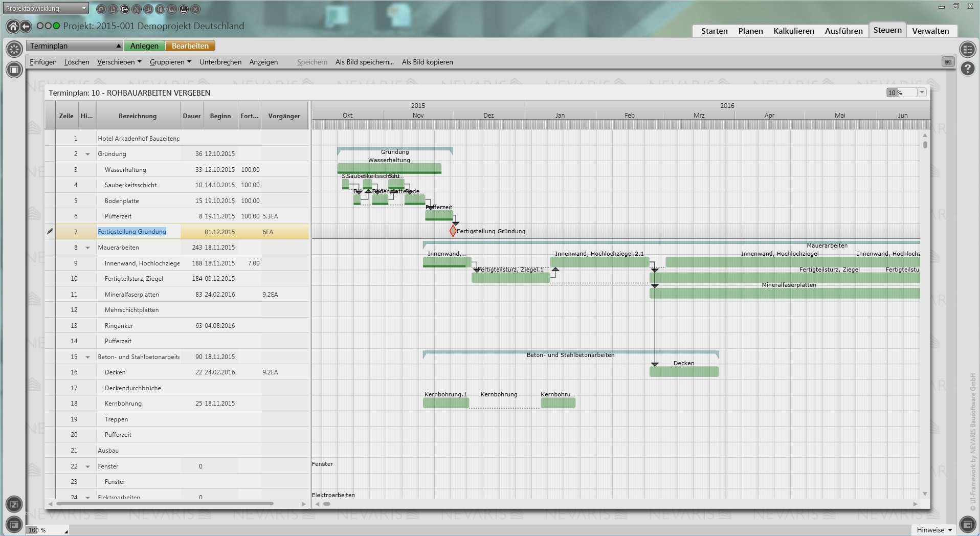980x536 pixels.
Task: Toggle the Anlegen mode button
Action: click(x=144, y=46)
